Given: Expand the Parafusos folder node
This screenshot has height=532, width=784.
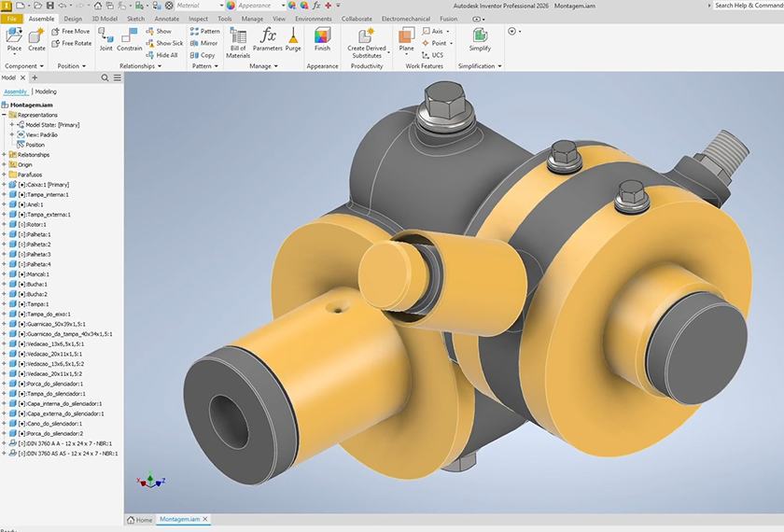Looking at the screenshot, I should coord(5,175).
